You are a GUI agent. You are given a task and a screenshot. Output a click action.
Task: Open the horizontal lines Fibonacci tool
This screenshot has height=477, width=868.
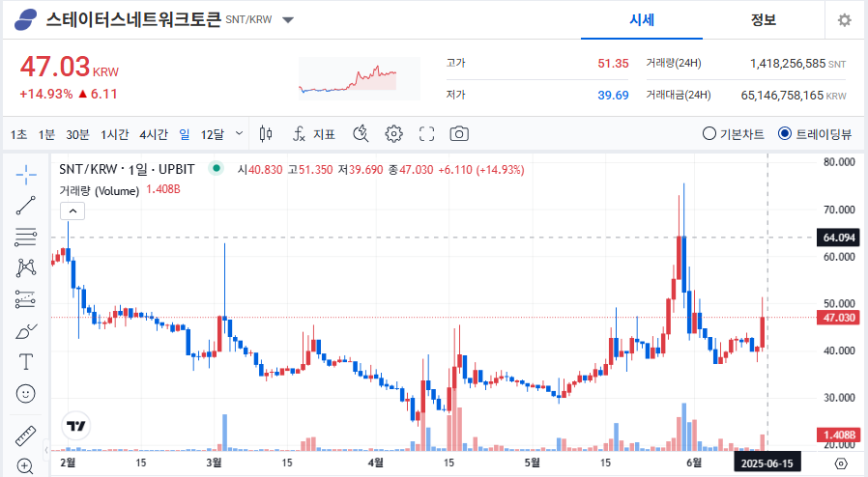[x=26, y=238]
